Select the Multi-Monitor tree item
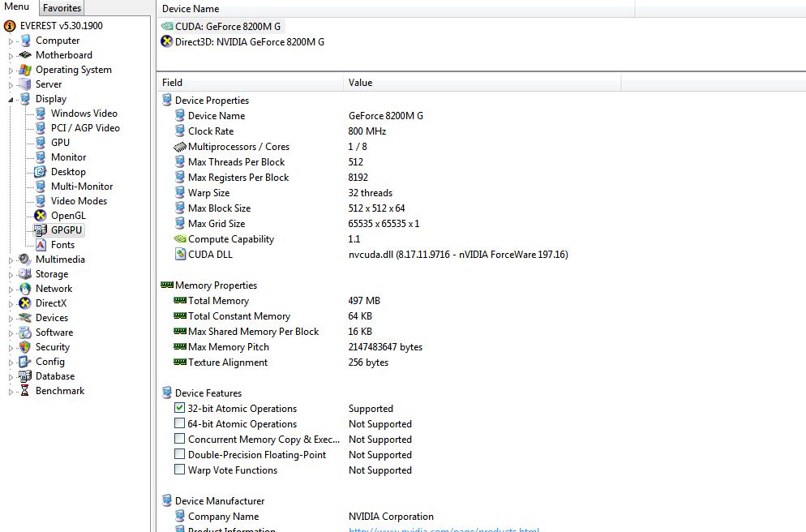Screen dimensions: 806x532 [82, 187]
